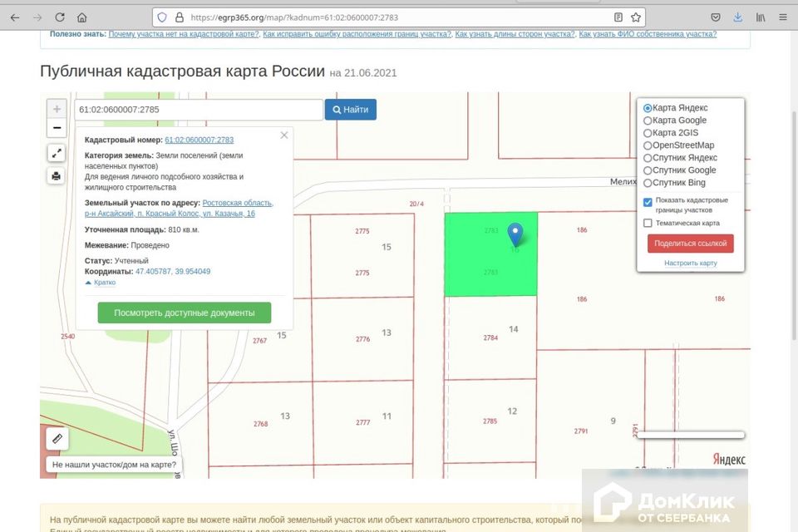
Task: Select Спутник Яндекс map layer
Action: (x=648, y=158)
